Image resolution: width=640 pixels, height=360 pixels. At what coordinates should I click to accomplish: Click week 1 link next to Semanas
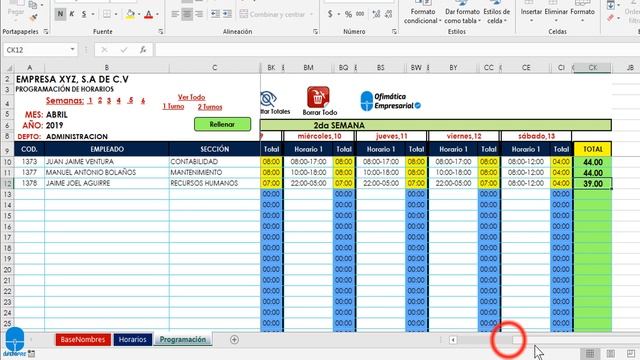point(90,100)
